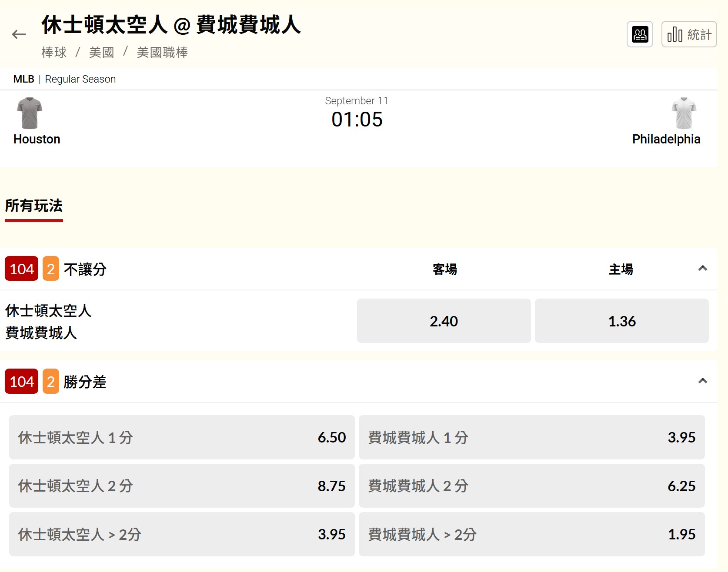Viewport: 728px width, 572px height.
Task: Collapse the 勝分差 market section
Action: (702, 381)
